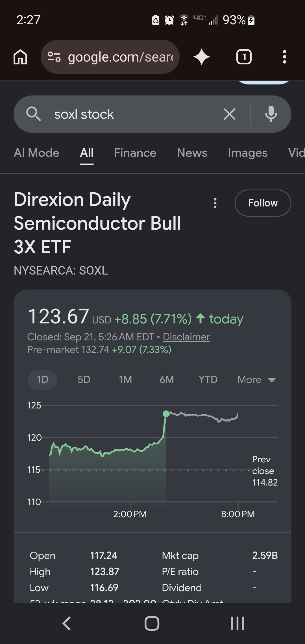Open site settings icon in address bar
The width and height of the screenshot is (305, 644).
point(54,57)
